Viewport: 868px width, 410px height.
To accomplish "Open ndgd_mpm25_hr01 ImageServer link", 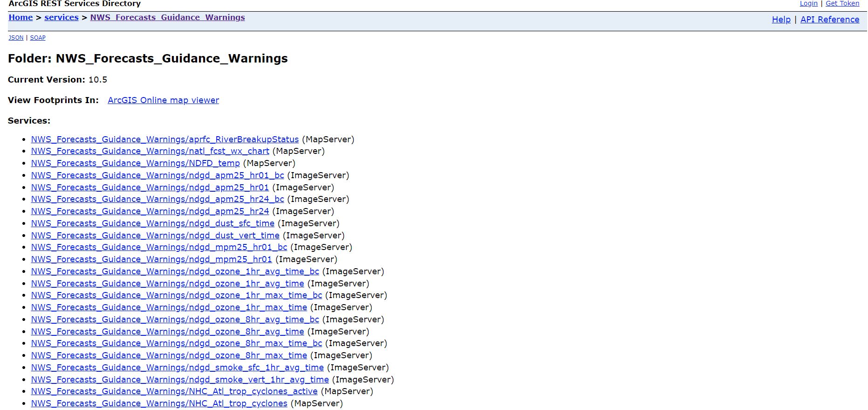I will tap(151, 259).
